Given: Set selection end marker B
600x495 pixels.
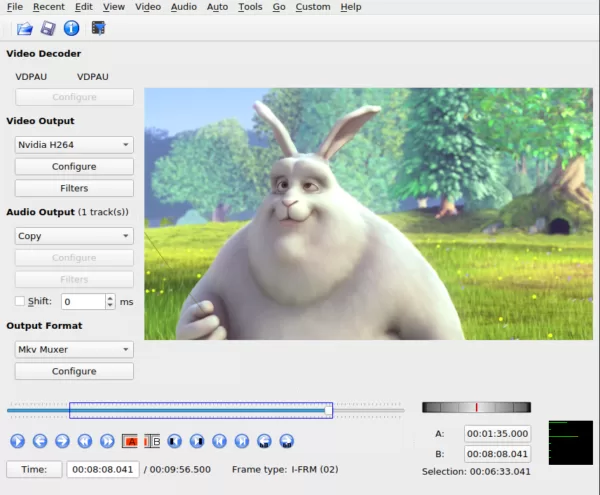Looking at the screenshot, I should pyautogui.click(x=152, y=441).
